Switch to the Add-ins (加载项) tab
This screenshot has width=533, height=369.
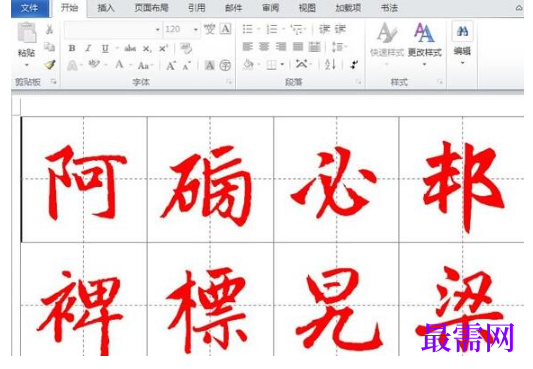click(348, 8)
